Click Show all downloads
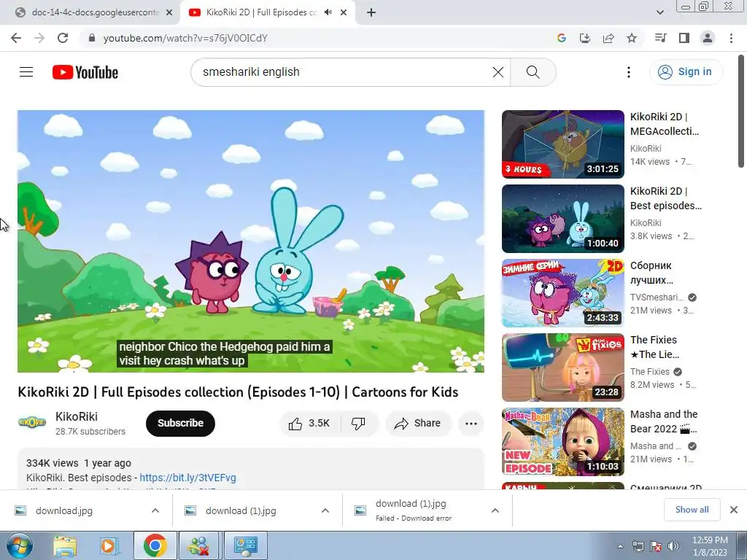The height and width of the screenshot is (560, 747). click(x=692, y=510)
